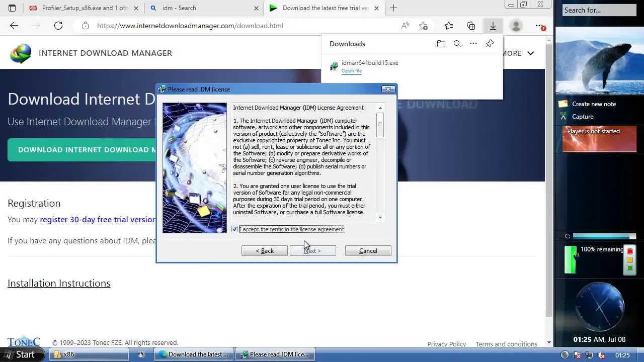Click the idman641build15.exe file icon
644x362 pixels.
(334, 66)
